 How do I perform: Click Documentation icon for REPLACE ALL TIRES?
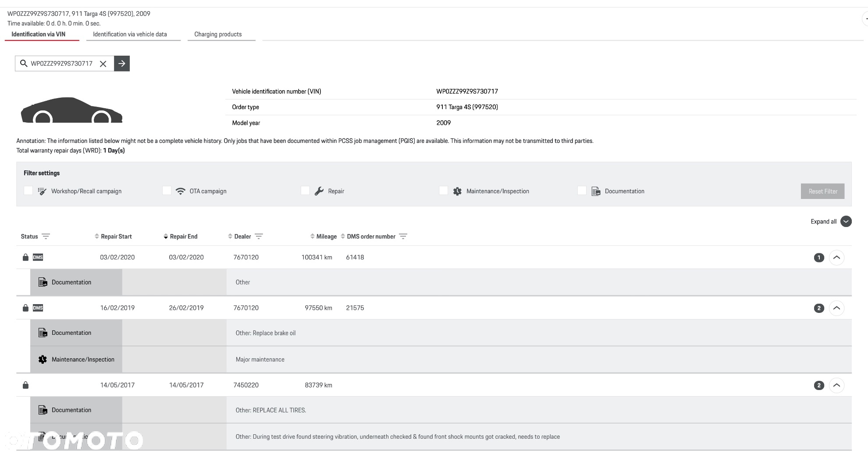coord(43,410)
